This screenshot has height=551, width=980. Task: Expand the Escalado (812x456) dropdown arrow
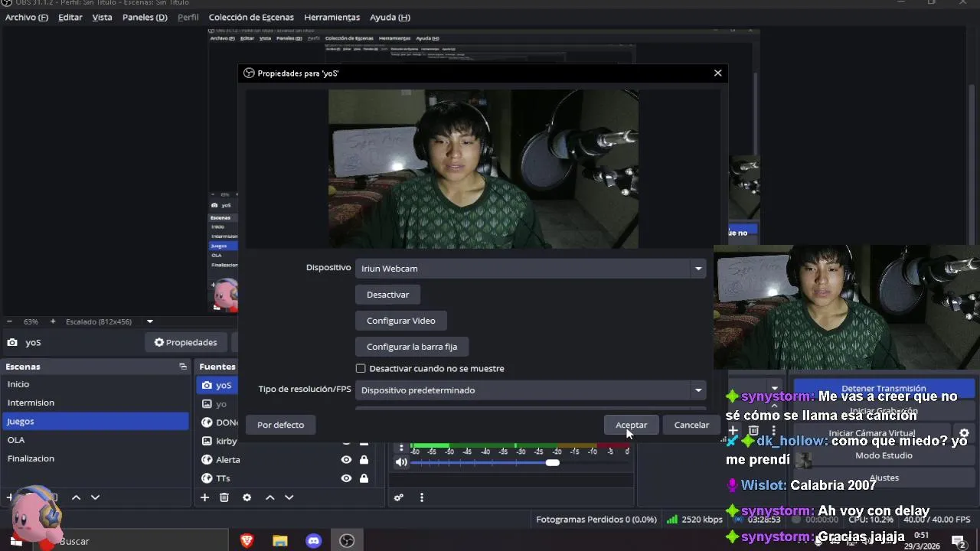(x=150, y=321)
